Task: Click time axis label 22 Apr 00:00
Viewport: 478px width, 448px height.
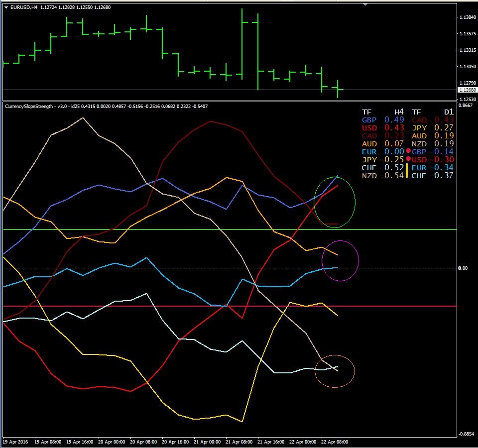Action: (x=303, y=442)
